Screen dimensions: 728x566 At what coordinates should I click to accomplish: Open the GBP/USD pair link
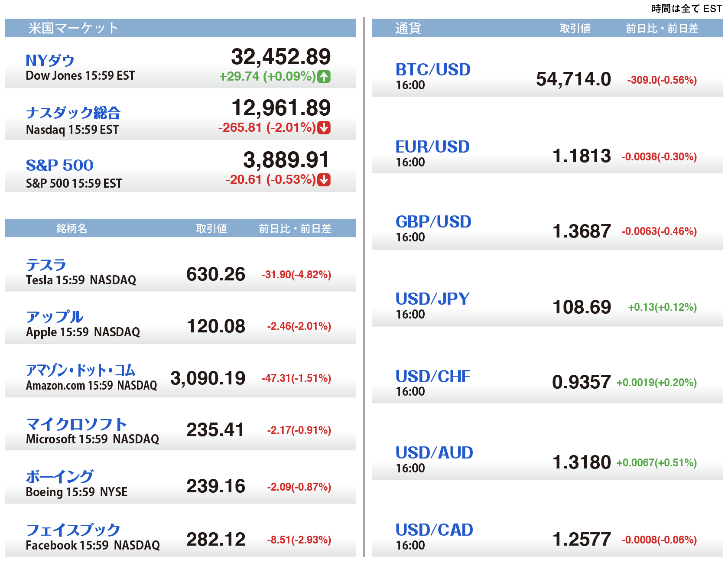point(433,222)
